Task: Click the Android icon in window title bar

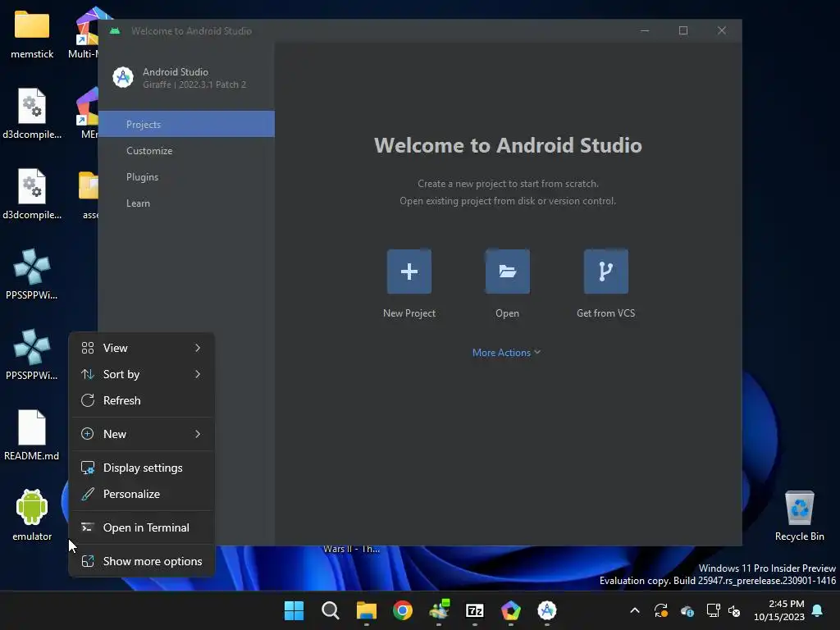Action: coord(115,31)
